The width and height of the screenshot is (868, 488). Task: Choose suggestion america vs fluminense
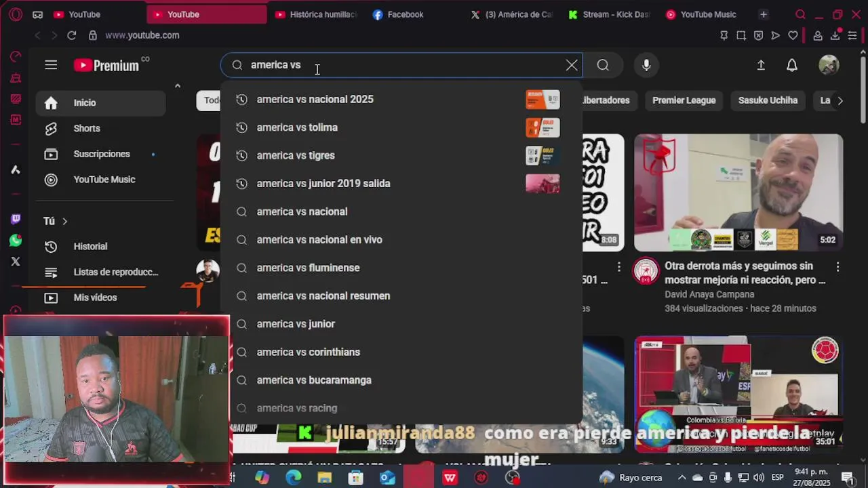pyautogui.click(x=401, y=268)
